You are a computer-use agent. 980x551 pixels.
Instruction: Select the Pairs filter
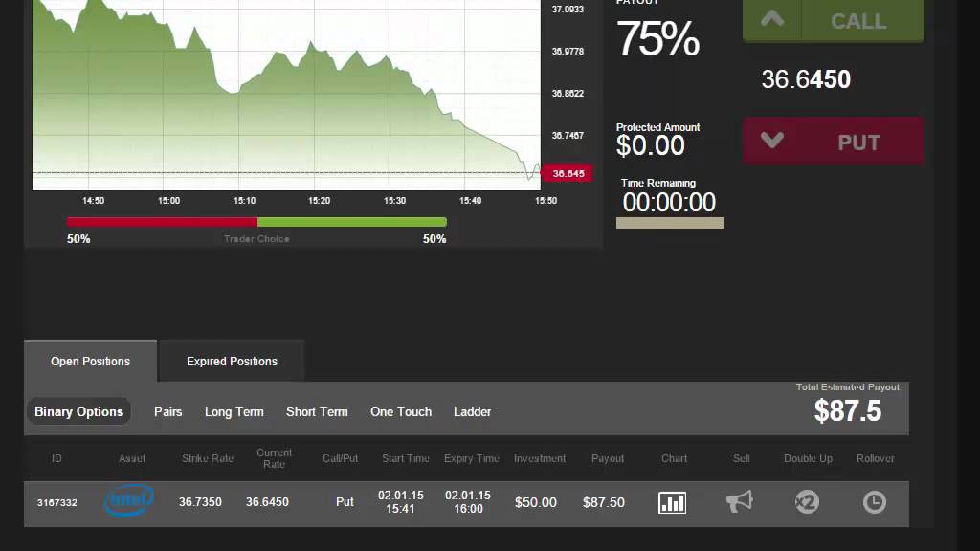pos(168,411)
